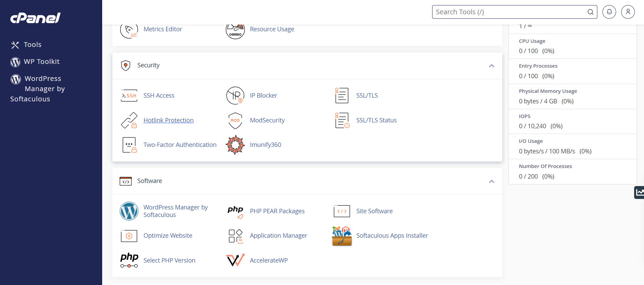Open ModSecurity
Viewport: 644px width, 285px height.
[267, 120]
